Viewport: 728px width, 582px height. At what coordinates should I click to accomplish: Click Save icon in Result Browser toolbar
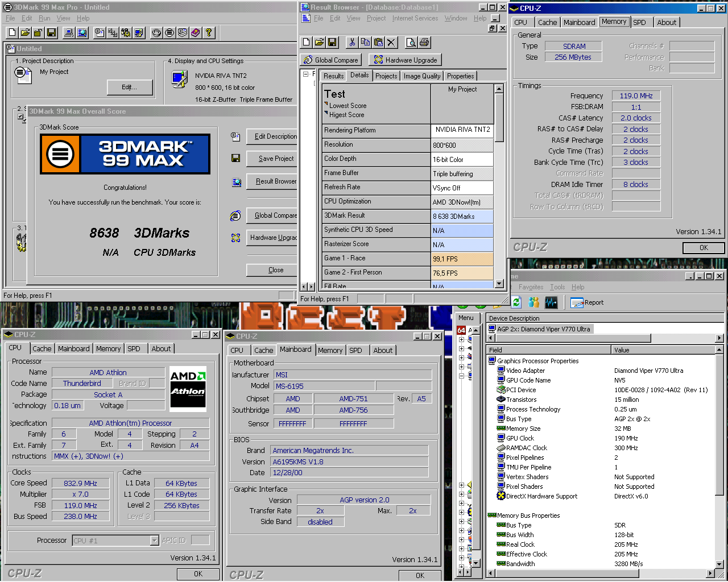click(x=333, y=42)
